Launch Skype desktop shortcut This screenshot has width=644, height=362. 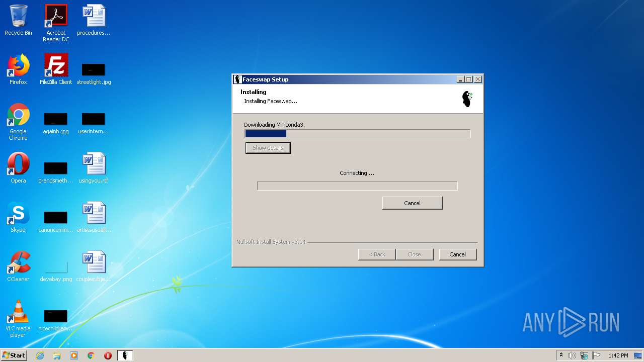pos(18,217)
